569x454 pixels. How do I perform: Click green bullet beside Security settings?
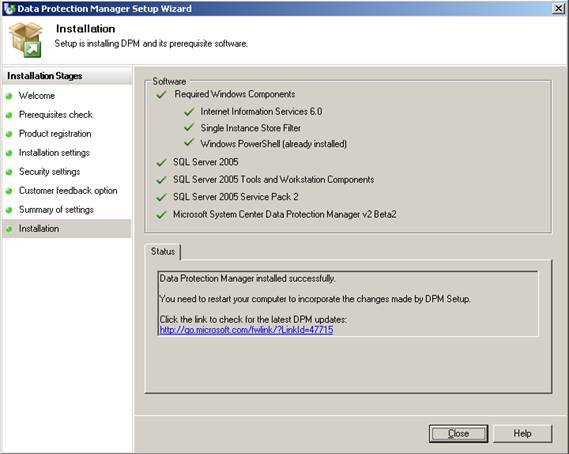coord(9,172)
